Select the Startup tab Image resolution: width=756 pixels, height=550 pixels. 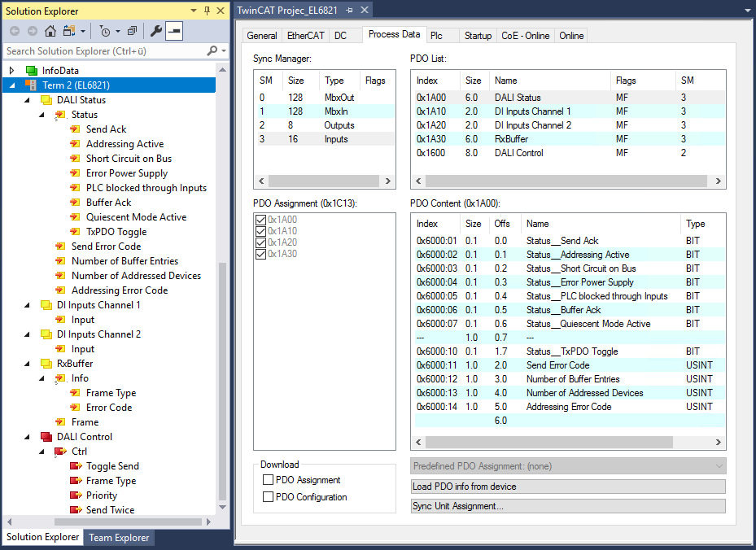coord(478,35)
